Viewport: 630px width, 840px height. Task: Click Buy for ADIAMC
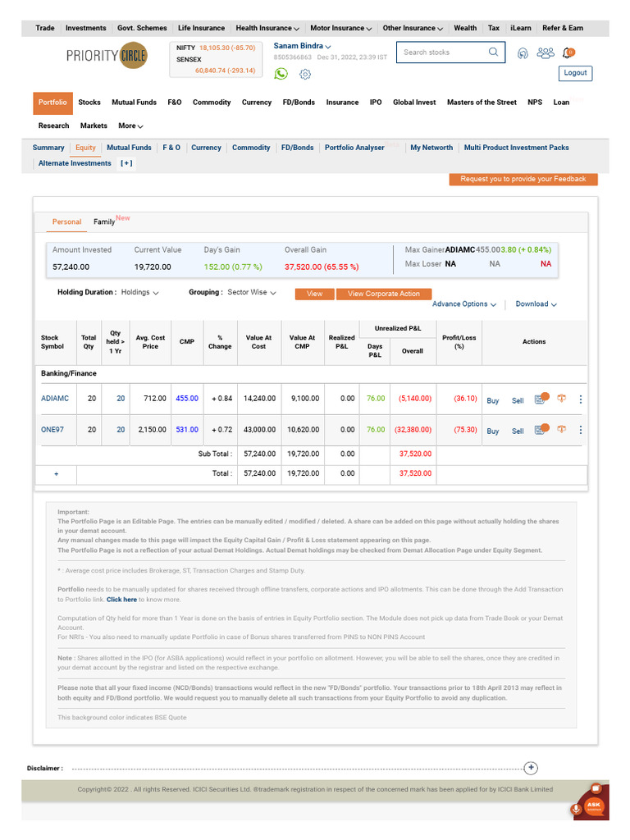493,400
